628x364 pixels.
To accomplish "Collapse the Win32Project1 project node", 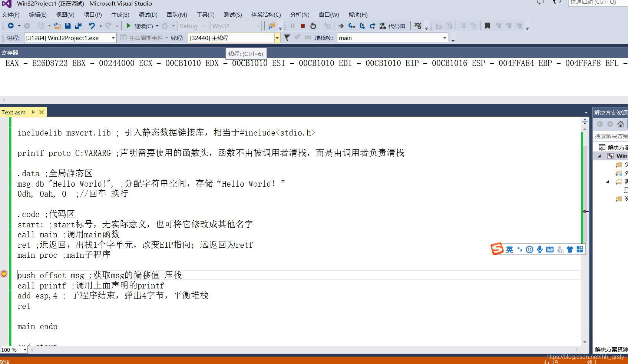I will click(x=599, y=156).
